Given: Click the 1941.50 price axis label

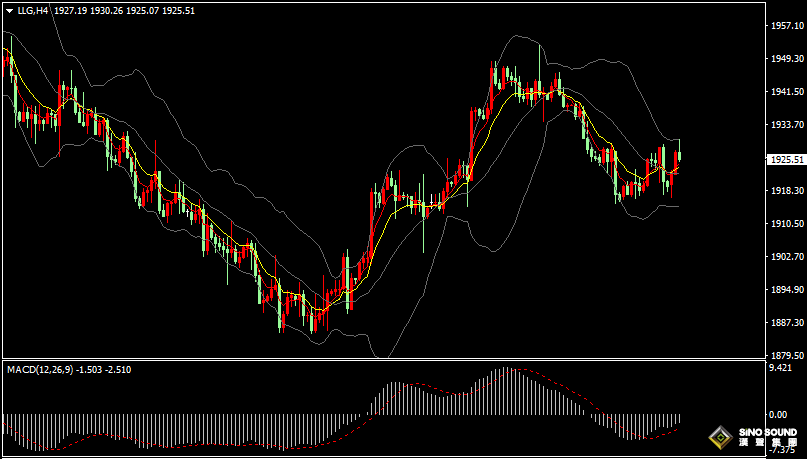Looking at the screenshot, I should (x=786, y=92).
